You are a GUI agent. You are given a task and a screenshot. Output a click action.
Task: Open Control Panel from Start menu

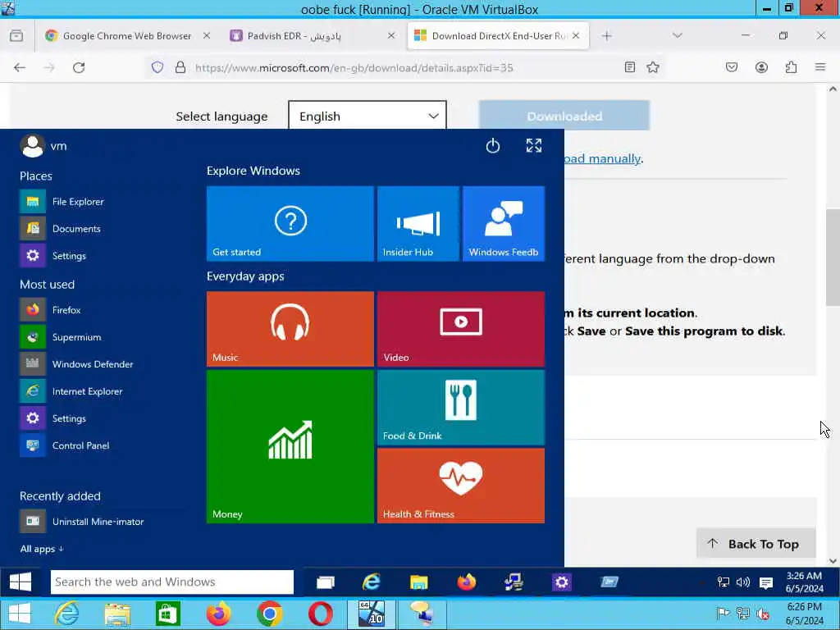point(65,445)
